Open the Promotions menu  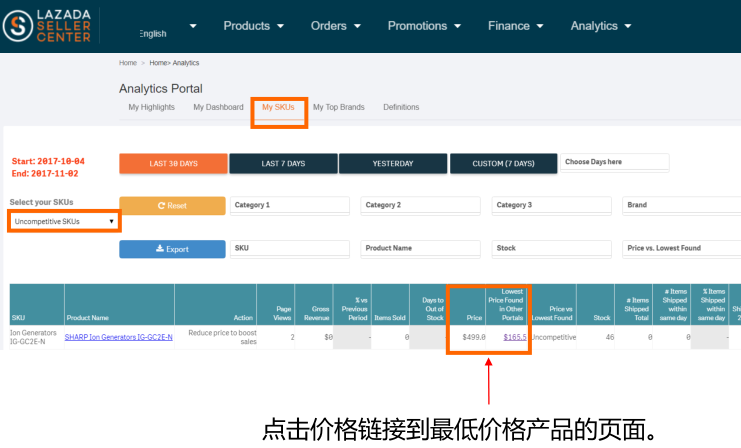point(424,26)
